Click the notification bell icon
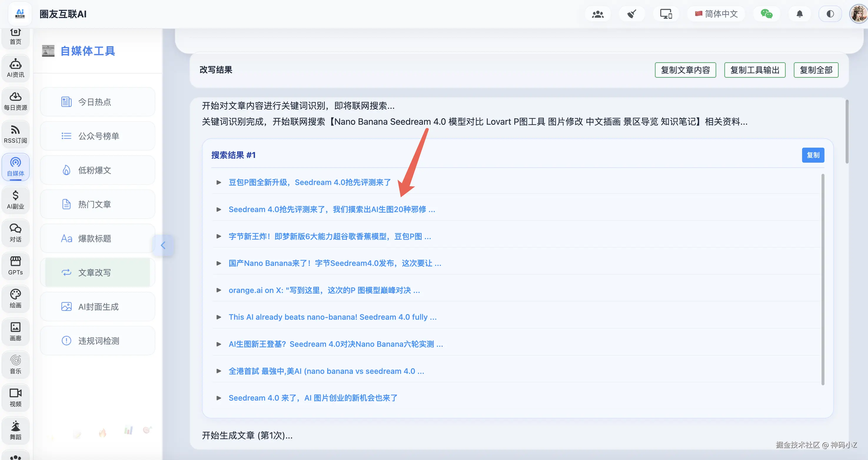 (799, 14)
